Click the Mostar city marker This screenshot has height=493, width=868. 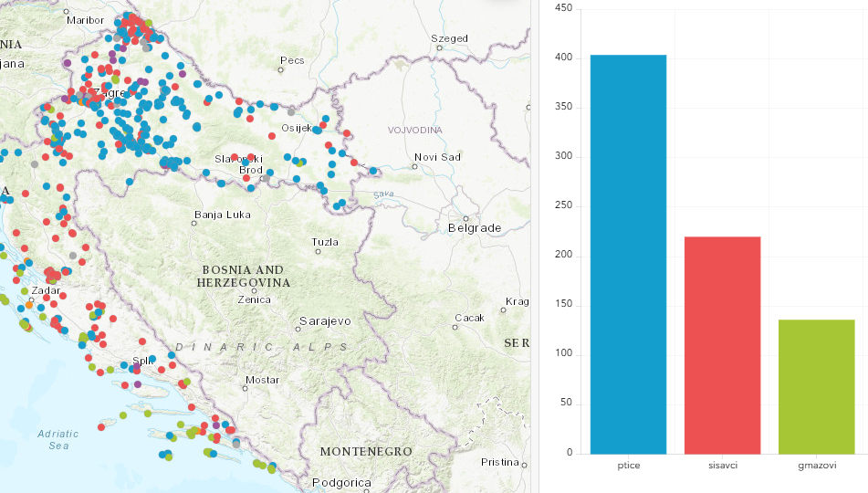click(x=245, y=387)
